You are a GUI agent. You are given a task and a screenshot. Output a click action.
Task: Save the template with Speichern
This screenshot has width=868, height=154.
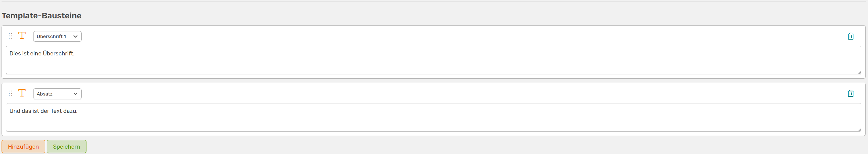pos(66,147)
